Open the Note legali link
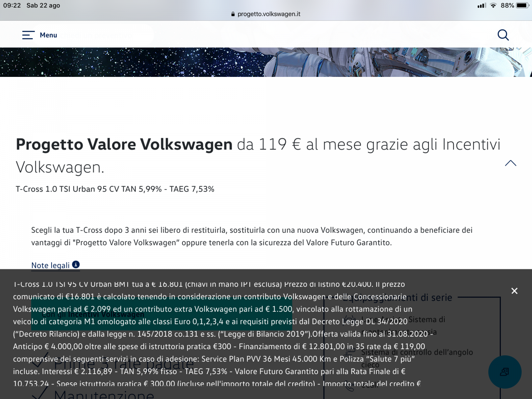This screenshot has height=399, width=532. [x=50, y=265]
